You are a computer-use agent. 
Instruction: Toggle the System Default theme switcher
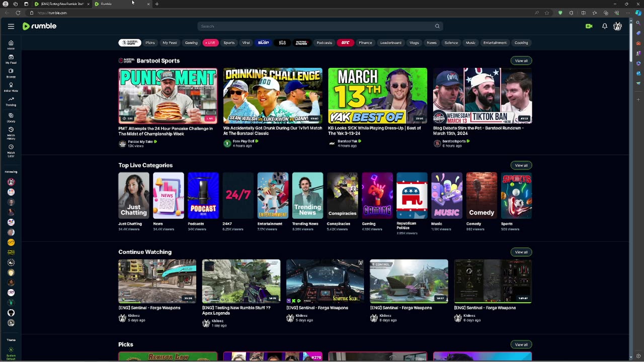(x=11, y=352)
